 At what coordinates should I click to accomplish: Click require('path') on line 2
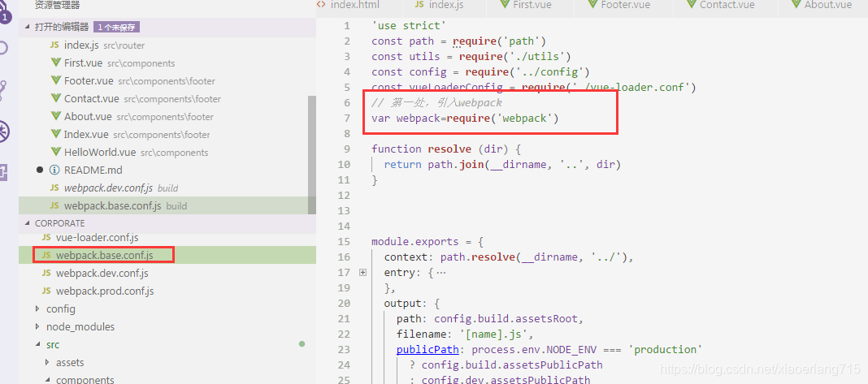coord(500,41)
